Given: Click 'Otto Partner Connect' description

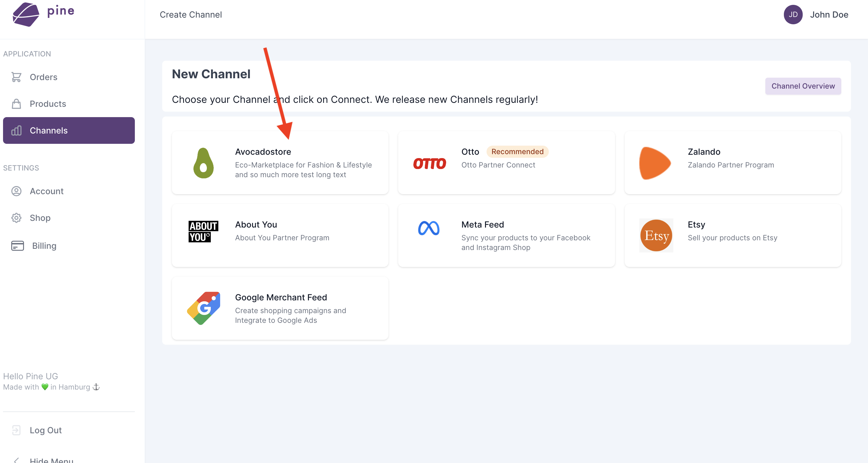Looking at the screenshot, I should (498, 165).
